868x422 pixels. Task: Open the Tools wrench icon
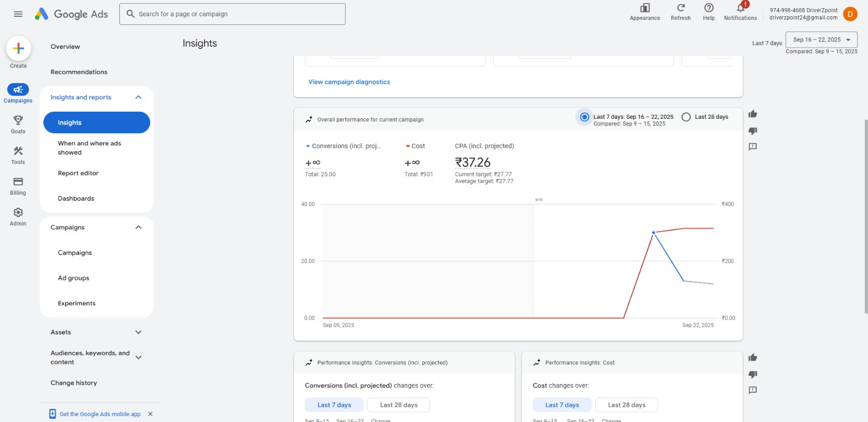[18, 151]
